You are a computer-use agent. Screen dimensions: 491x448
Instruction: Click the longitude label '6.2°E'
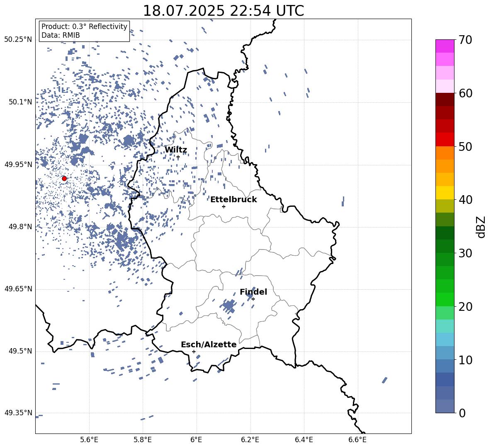[x=250, y=440]
